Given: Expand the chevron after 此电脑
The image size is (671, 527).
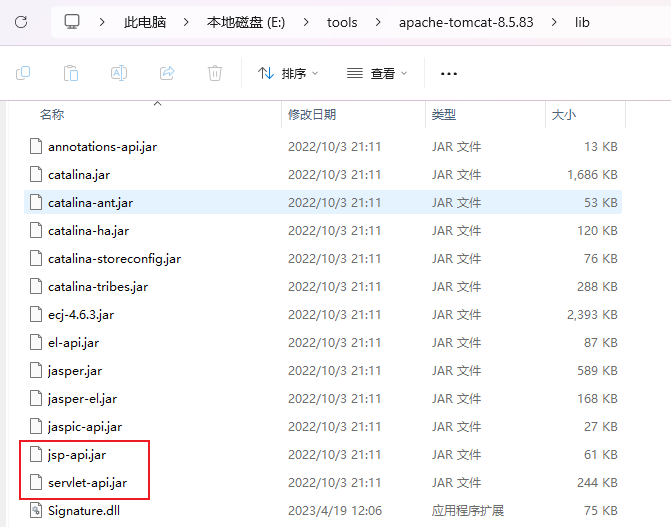Looking at the screenshot, I should pos(186,22).
